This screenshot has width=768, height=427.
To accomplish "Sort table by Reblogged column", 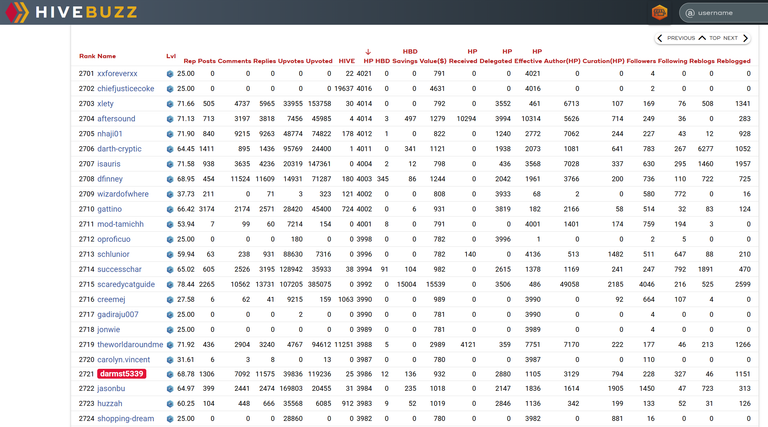I will (x=733, y=61).
